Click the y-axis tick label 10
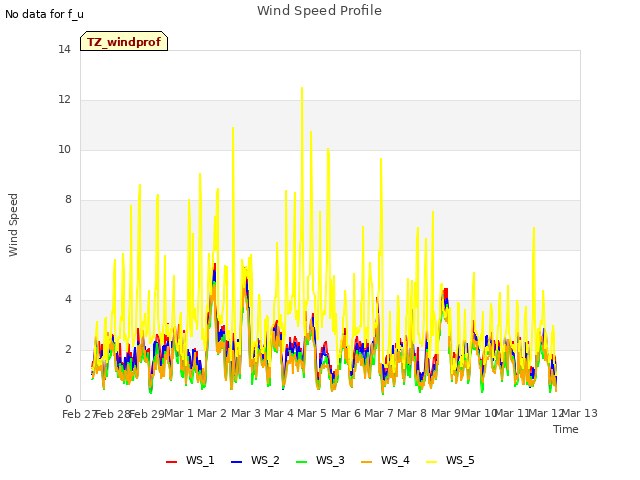The width and height of the screenshot is (640, 480). pyautogui.click(x=64, y=150)
